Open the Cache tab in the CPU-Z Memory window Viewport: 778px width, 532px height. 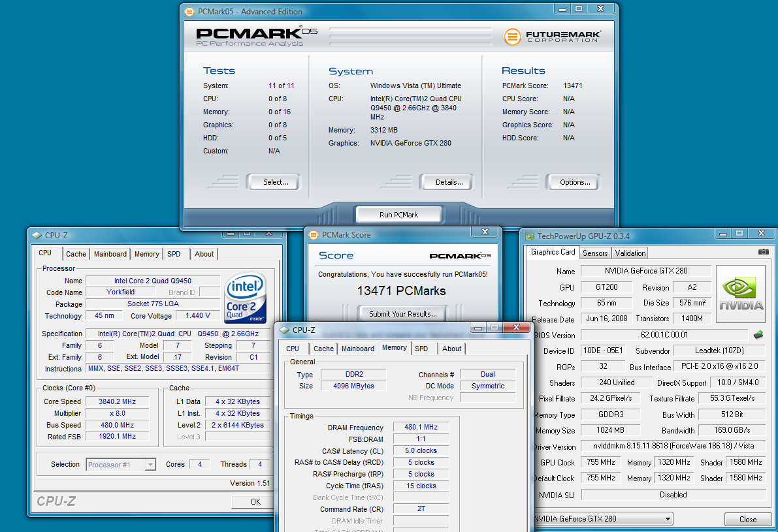pyautogui.click(x=323, y=349)
